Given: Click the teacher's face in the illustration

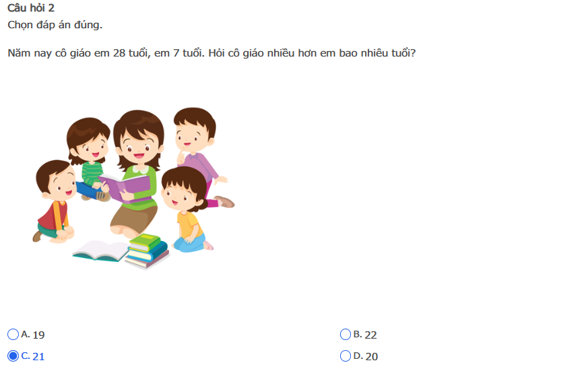Looking at the screenshot, I should [138, 147].
